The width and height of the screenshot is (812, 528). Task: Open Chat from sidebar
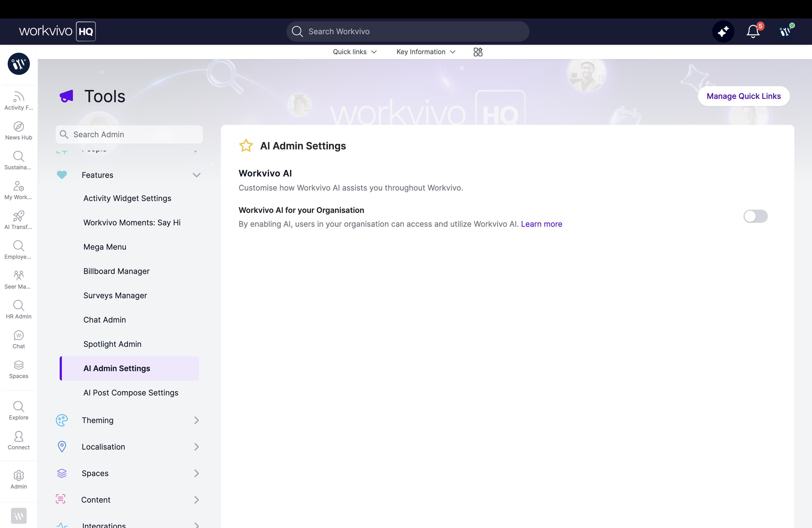point(19,339)
